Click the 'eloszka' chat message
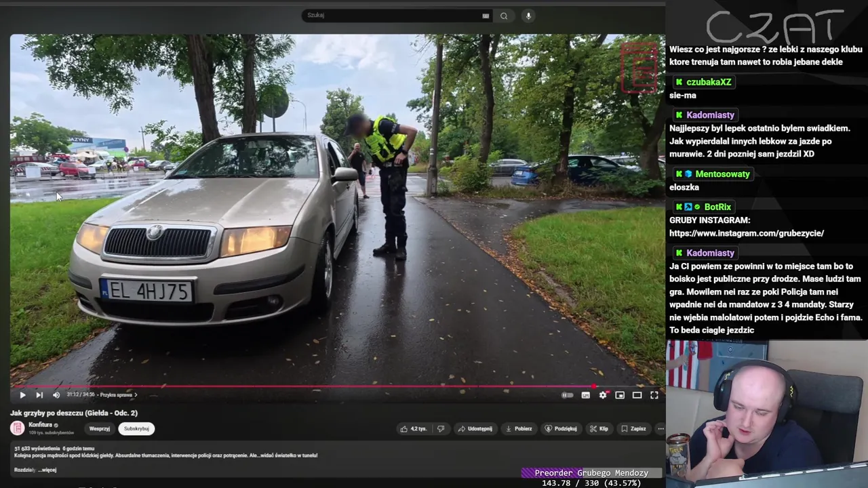The image size is (868, 488). coord(684,188)
